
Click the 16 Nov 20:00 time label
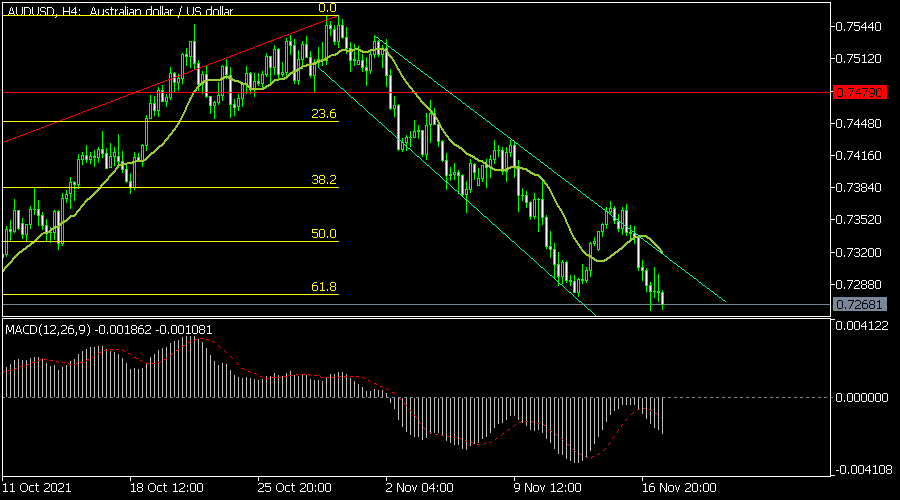tap(679, 488)
